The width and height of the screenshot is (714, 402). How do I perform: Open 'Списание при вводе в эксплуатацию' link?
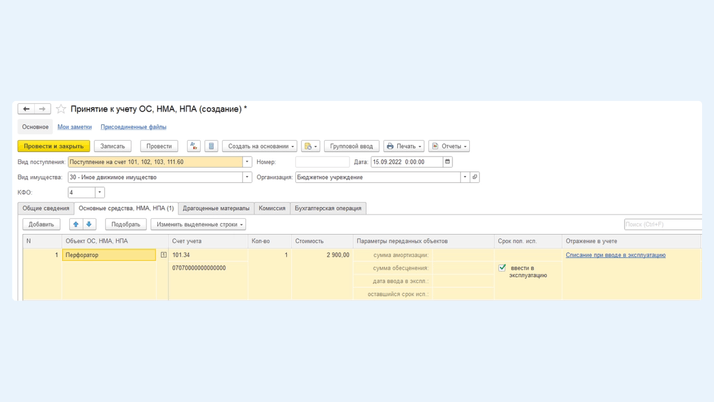pos(615,255)
